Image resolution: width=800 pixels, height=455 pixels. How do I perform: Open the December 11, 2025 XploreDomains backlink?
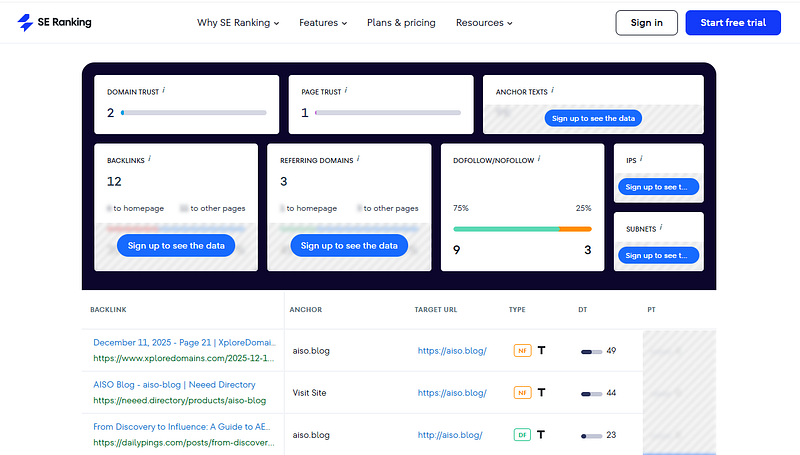[x=184, y=342]
